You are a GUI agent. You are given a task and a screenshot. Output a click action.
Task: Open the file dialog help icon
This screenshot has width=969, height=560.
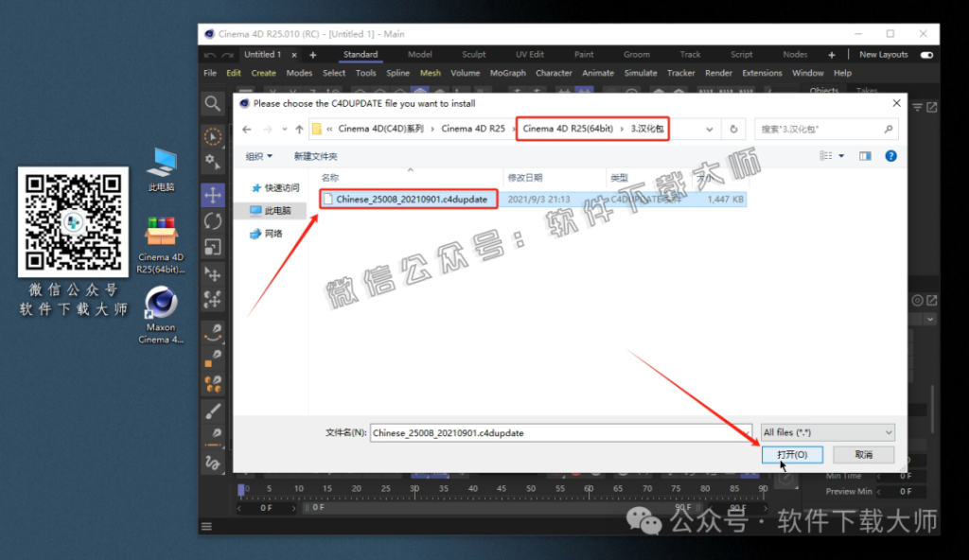click(890, 156)
